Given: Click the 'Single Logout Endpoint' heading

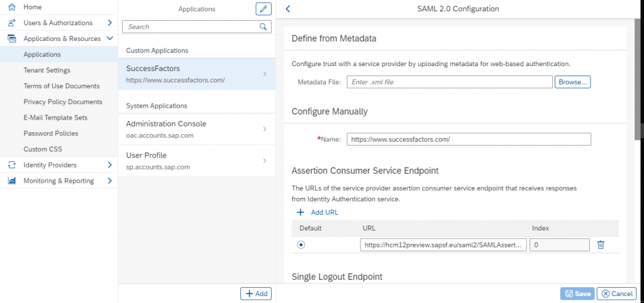Looking at the screenshot, I should (337, 277).
